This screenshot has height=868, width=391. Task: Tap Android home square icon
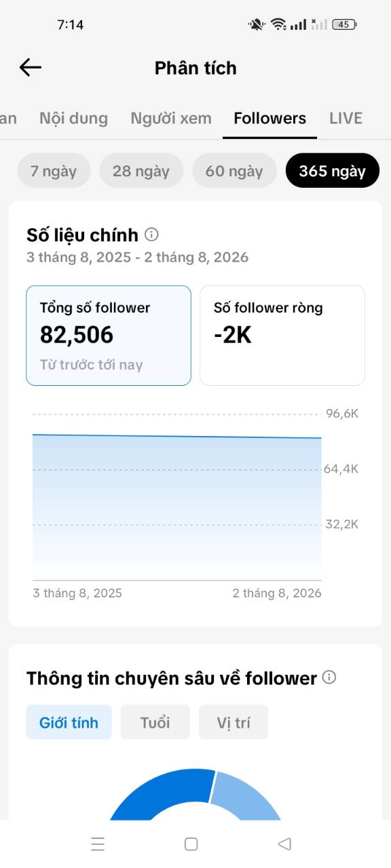[x=191, y=844]
